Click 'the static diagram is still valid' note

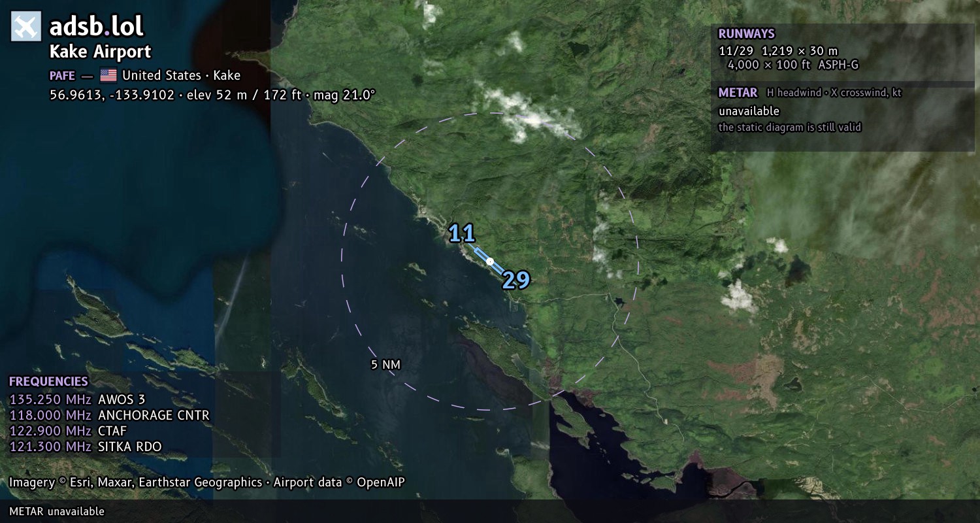790,127
